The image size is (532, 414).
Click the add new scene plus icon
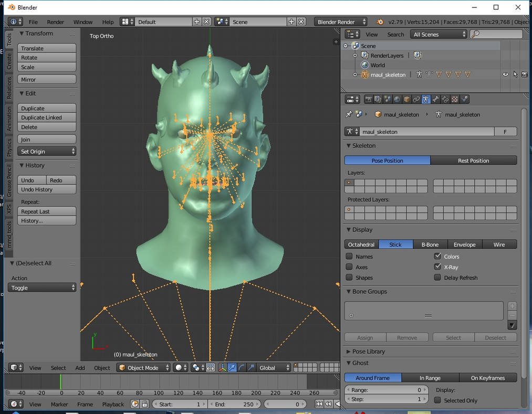(x=291, y=22)
